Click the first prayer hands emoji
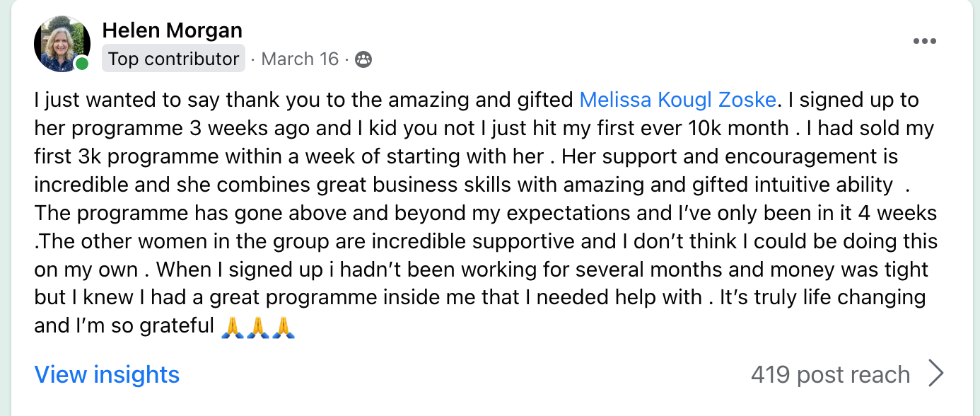The width and height of the screenshot is (980, 416). coord(233,326)
